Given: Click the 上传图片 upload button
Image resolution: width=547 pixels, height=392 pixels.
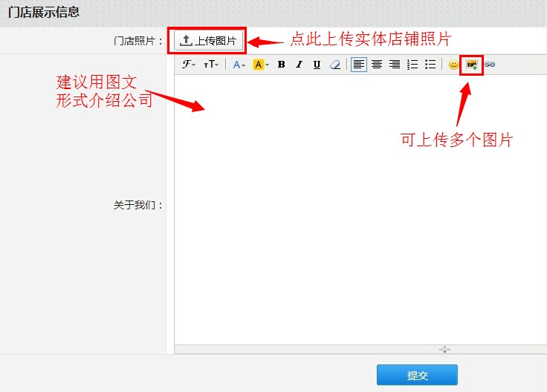Looking at the screenshot, I should click(208, 41).
